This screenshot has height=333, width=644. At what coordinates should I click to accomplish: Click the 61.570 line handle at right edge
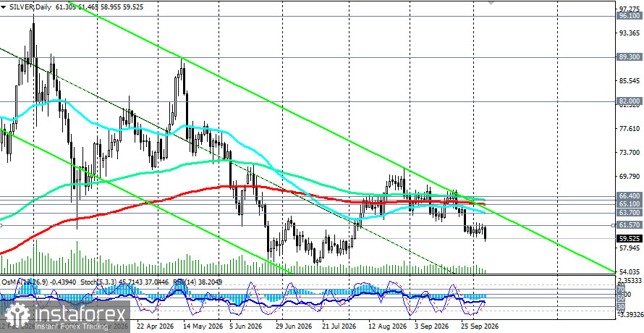coord(614,225)
